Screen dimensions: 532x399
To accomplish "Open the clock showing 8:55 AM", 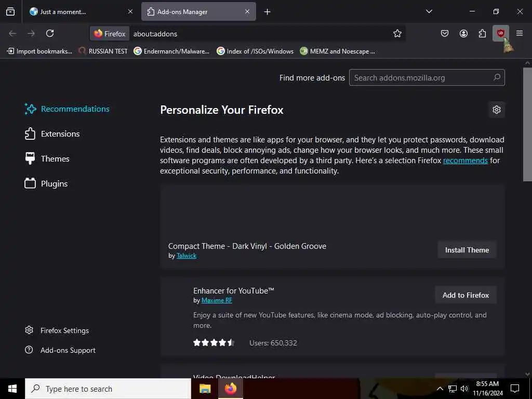I will 488,389.
